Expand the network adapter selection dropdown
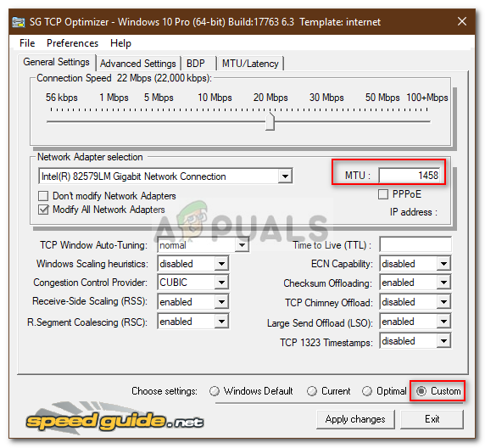The image size is (485, 448). click(285, 176)
